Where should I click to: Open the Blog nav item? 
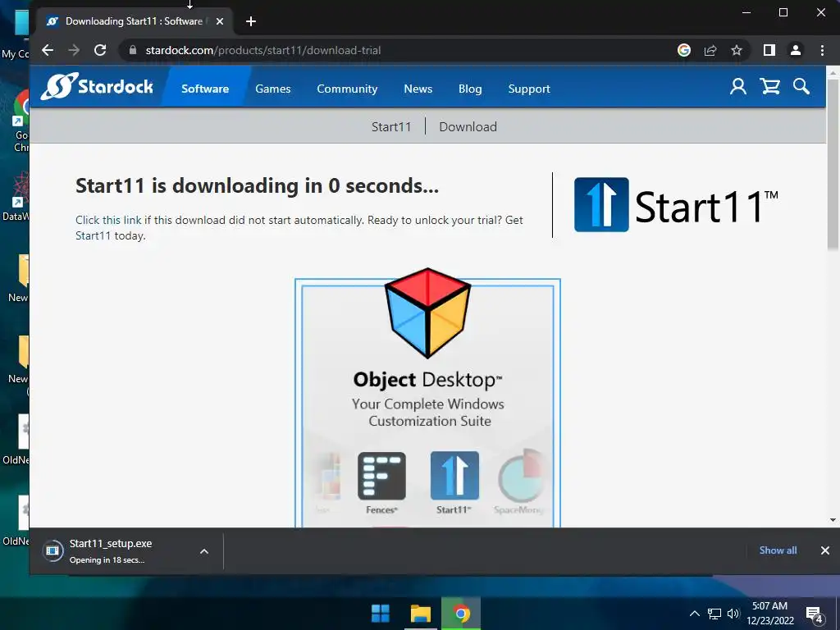tap(470, 89)
